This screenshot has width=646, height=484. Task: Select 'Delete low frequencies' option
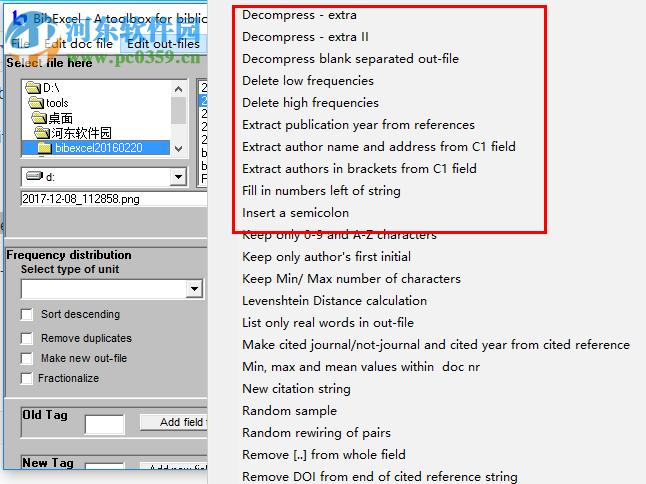click(308, 81)
